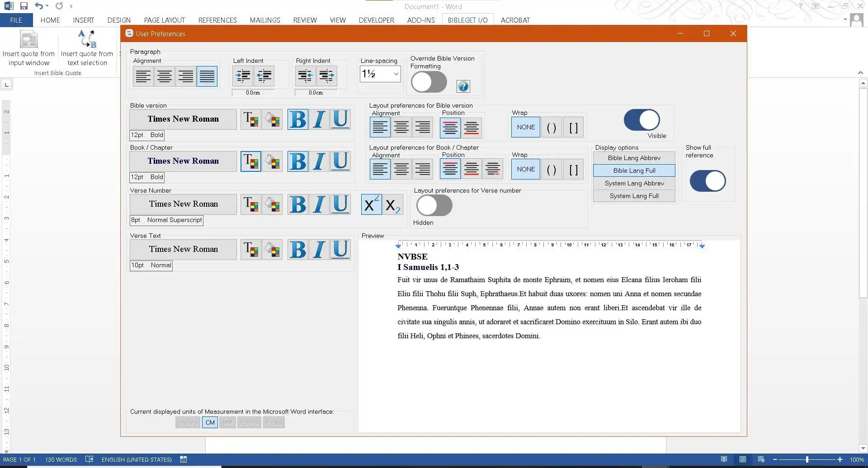Select System Lang Abbrev display option
This screenshot has width=868, height=468.
634,183
